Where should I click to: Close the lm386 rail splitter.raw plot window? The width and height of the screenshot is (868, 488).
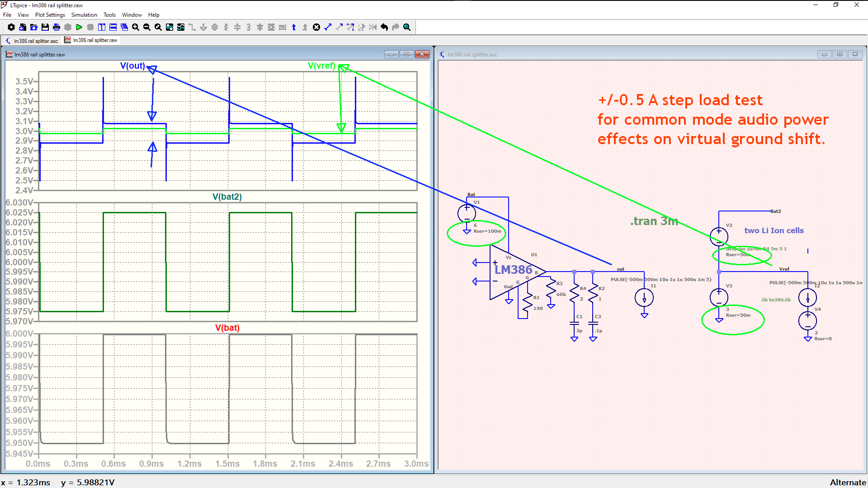point(422,54)
